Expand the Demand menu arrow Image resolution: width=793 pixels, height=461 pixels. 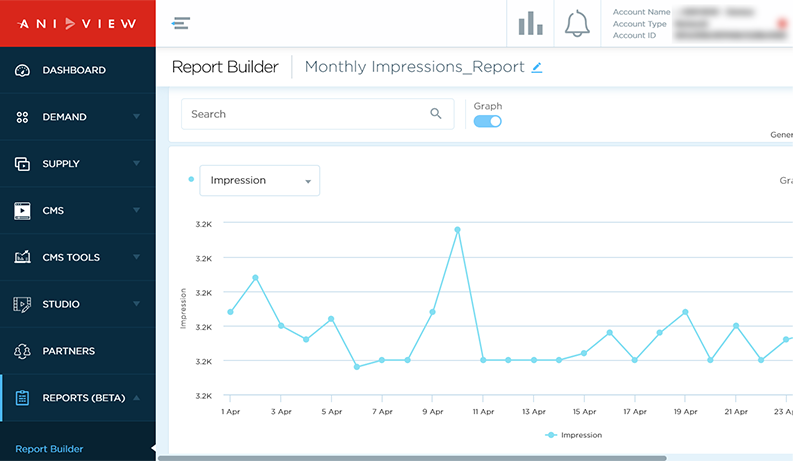(136, 117)
